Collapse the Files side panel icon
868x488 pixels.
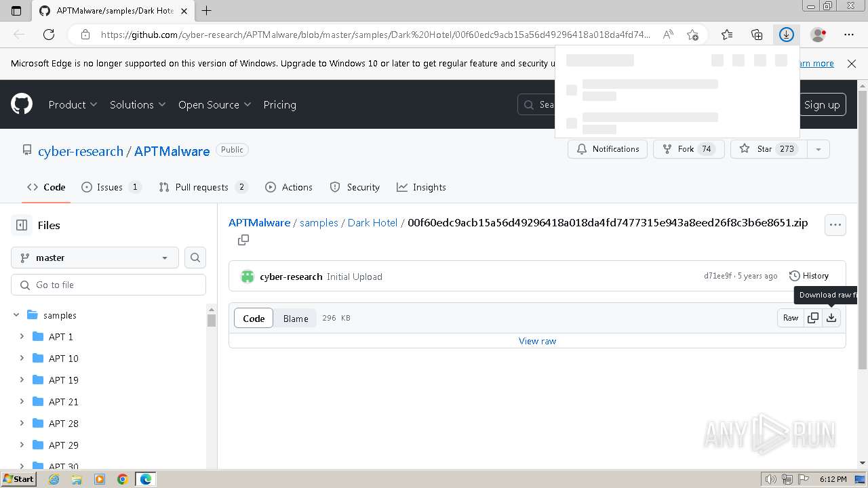[22, 225]
